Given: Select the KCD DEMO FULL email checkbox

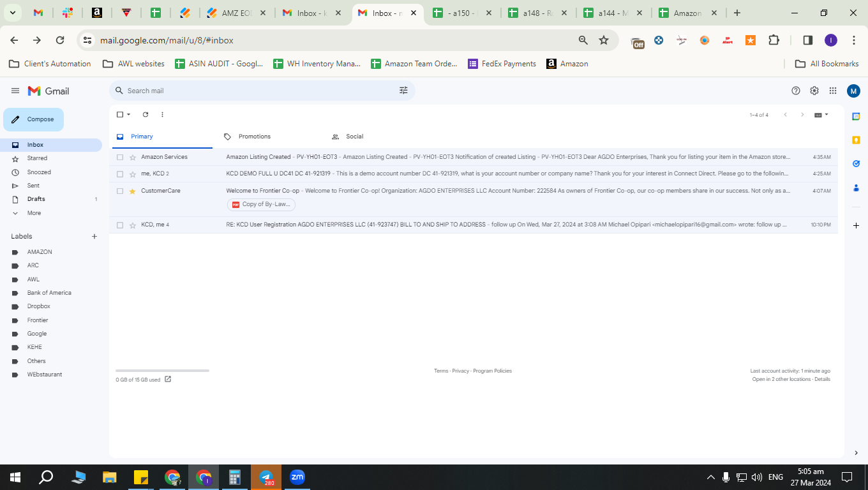Looking at the screenshot, I should pos(120,174).
